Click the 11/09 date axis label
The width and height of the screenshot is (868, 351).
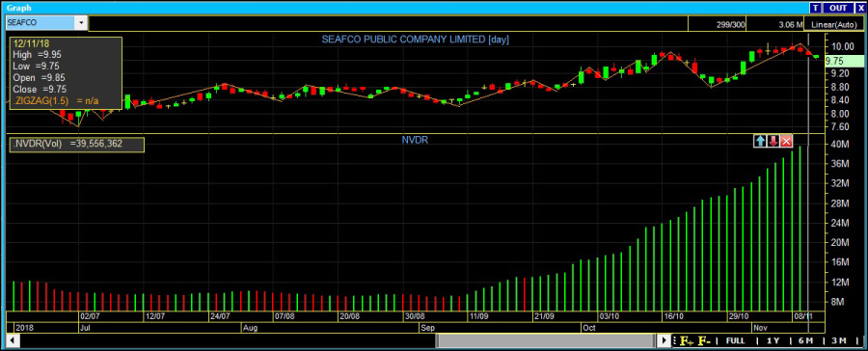[478, 316]
